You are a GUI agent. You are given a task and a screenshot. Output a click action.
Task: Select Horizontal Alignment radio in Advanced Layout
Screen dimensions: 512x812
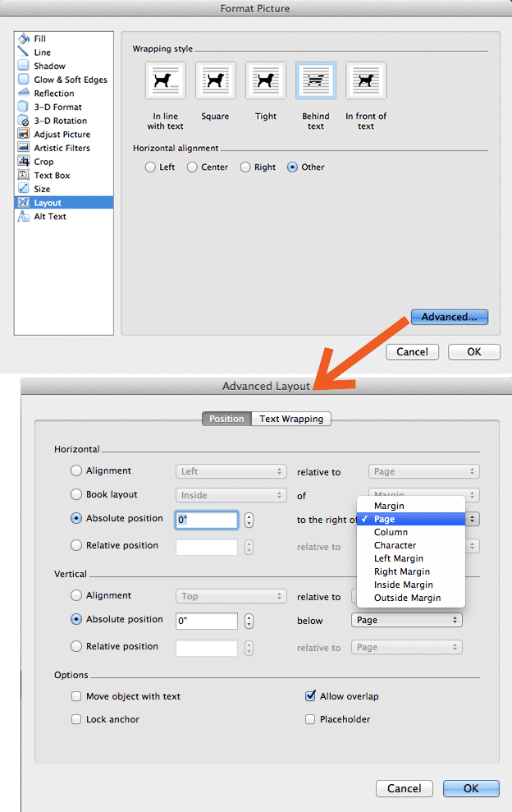76,470
